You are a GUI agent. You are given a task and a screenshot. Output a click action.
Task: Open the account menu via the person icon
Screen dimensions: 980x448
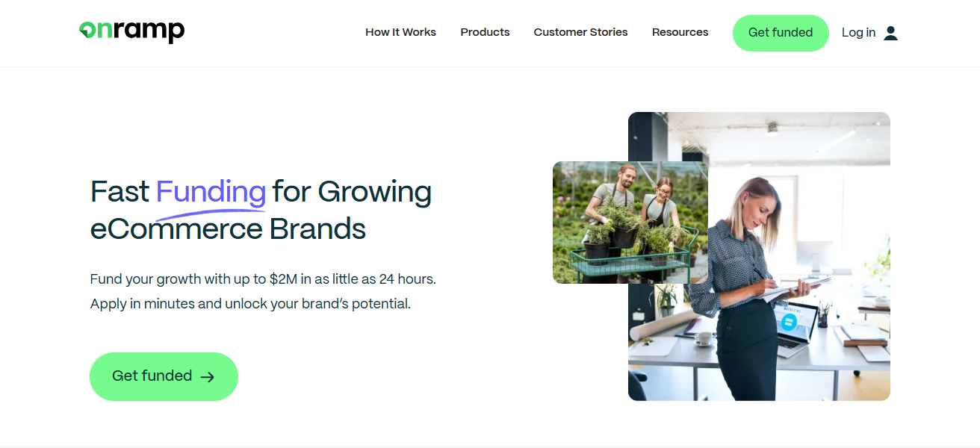click(x=890, y=32)
